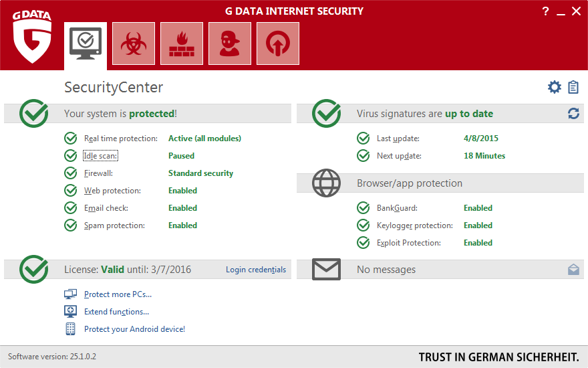Open the Virus protection biohazard tab

tap(134, 43)
